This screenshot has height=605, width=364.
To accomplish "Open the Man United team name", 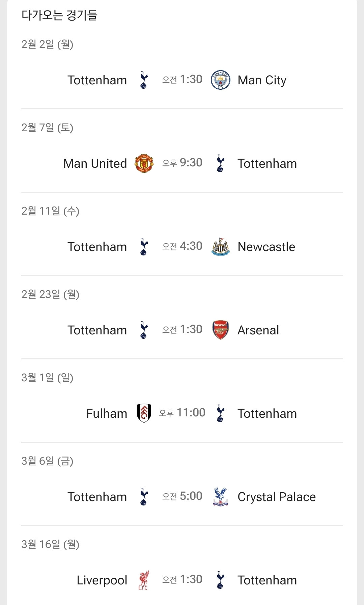I will (95, 164).
